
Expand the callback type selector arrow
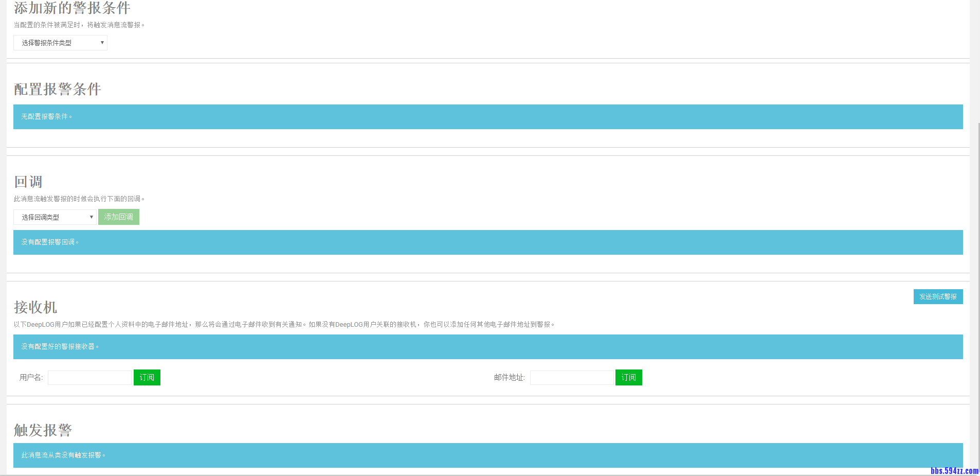coord(92,217)
